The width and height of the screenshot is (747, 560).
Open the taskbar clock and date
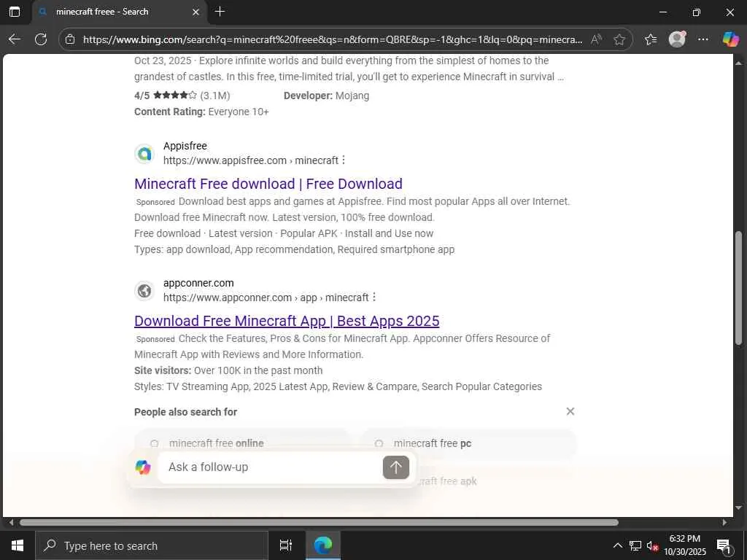(685, 545)
